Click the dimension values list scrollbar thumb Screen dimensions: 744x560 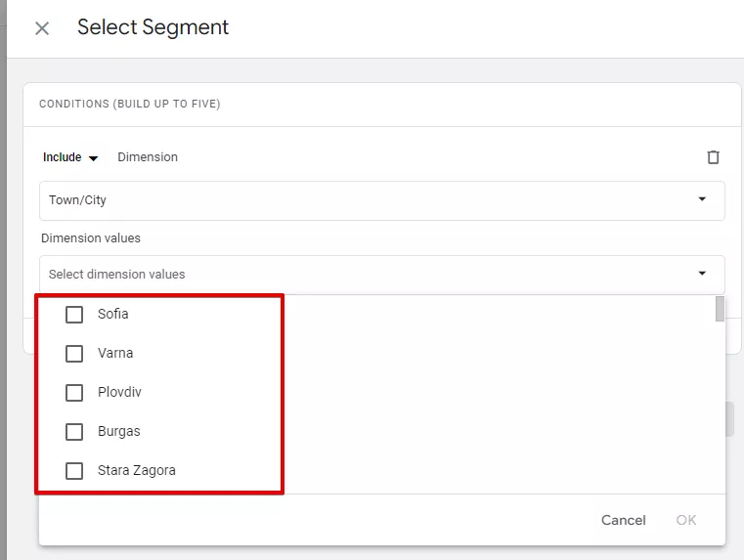tap(720, 309)
